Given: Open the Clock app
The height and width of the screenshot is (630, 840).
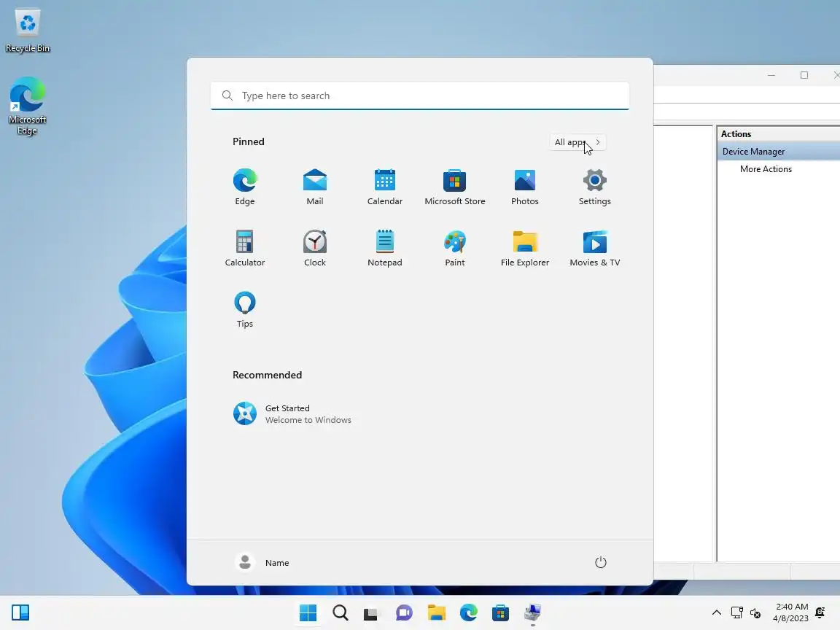Looking at the screenshot, I should 314,248.
